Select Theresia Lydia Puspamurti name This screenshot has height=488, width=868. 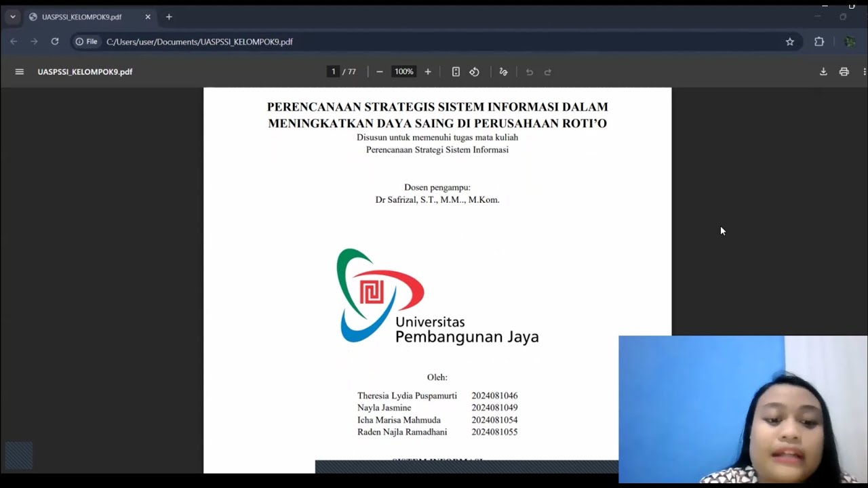click(x=407, y=396)
